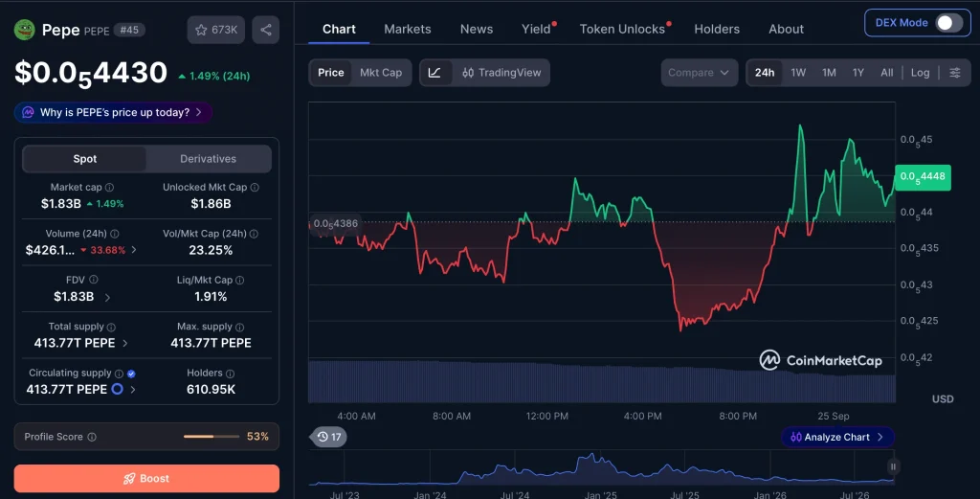
Task: Click the 0.0₅4448 current price label
Action: point(923,177)
